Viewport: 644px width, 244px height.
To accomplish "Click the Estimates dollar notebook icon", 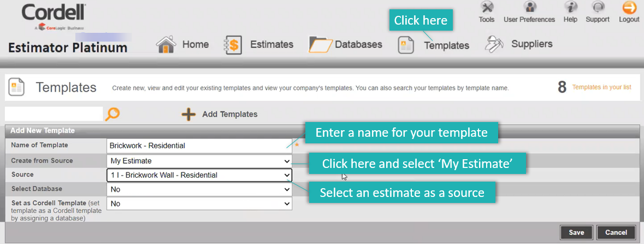I will coord(232,45).
